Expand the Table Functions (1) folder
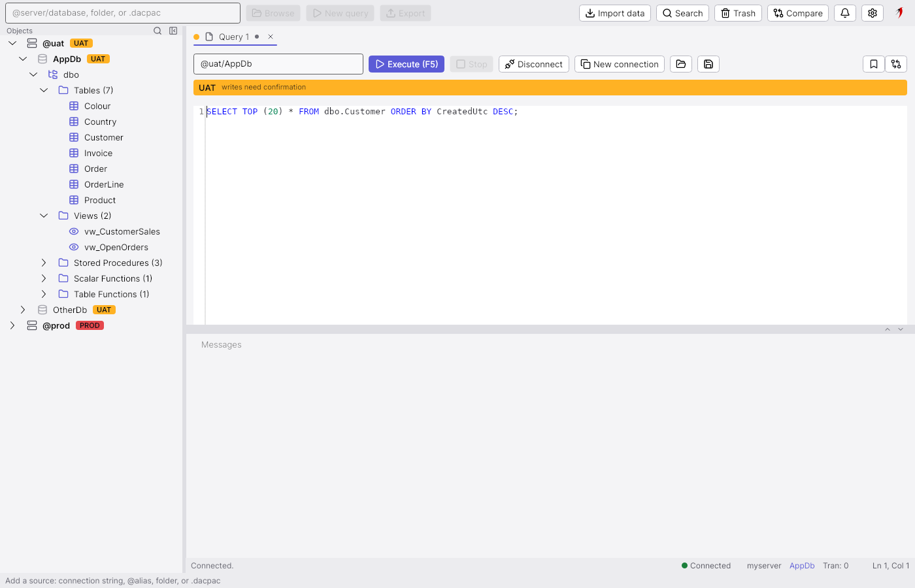This screenshot has width=915, height=588. (44, 294)
